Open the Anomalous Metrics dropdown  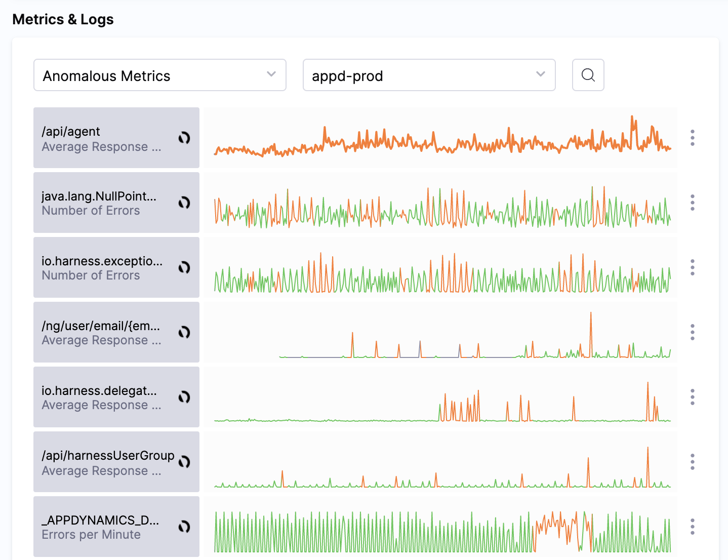(x=160, y=75)
